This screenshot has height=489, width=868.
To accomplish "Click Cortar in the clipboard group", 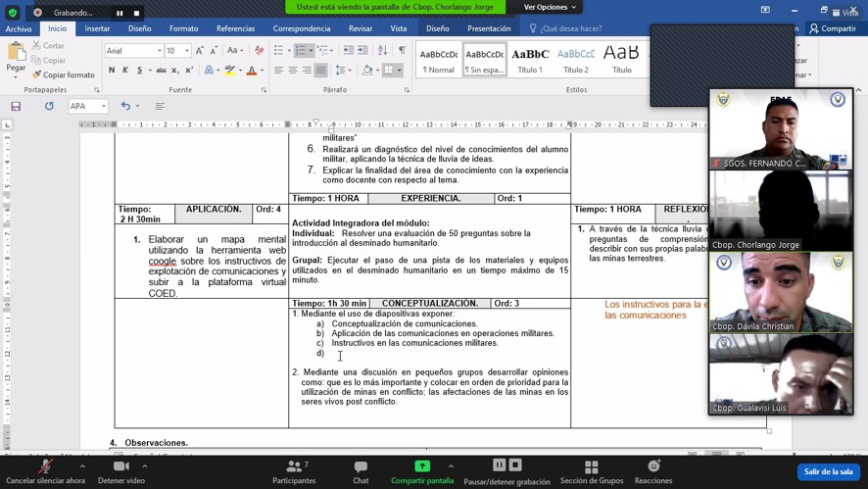I will (x=48, y=45).
